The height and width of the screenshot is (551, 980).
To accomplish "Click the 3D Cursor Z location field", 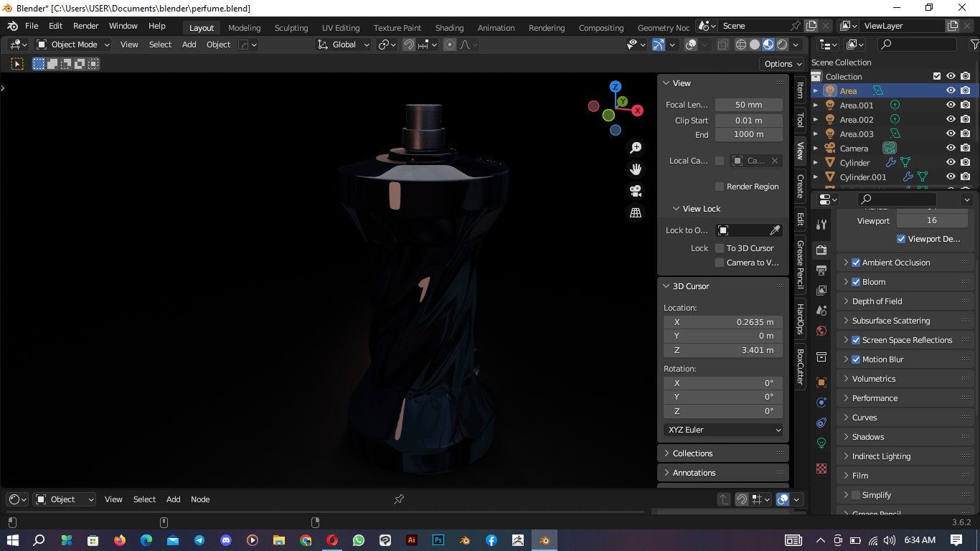I will coord(723,350).
